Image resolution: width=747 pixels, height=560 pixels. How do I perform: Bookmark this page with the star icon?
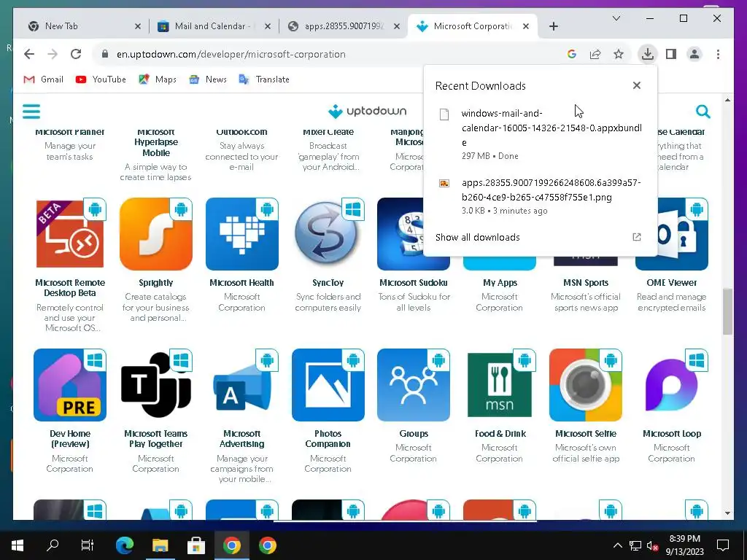tap(619, 54)
